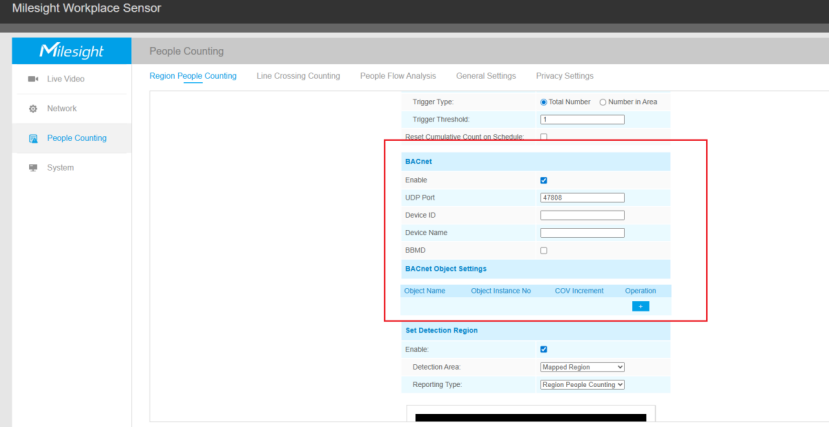The image size is (829, 428).
Task: Click the Trigger Threshold field
Action: 582,120
